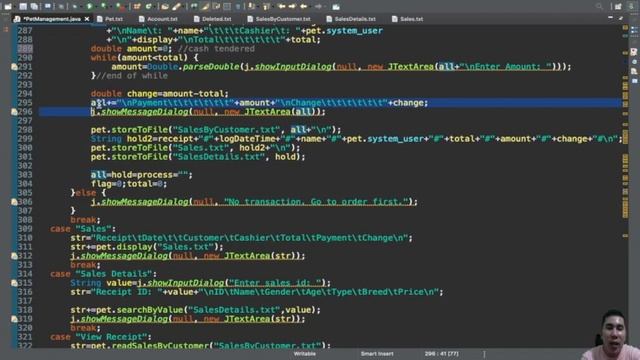Click the Last Edit Location arrow
The height and width of the screenshot is (360, 640).
pos(282,7)
